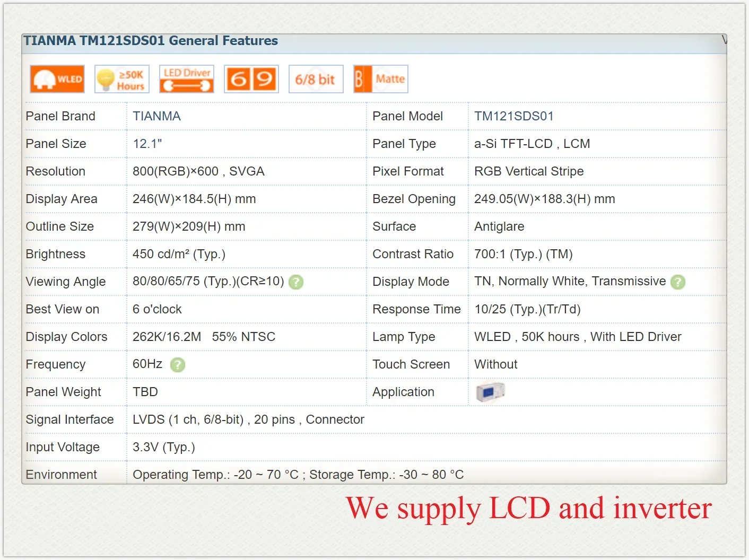Select the Panel Model label
This screenshot has width=749, height=560.
[407, 116]
